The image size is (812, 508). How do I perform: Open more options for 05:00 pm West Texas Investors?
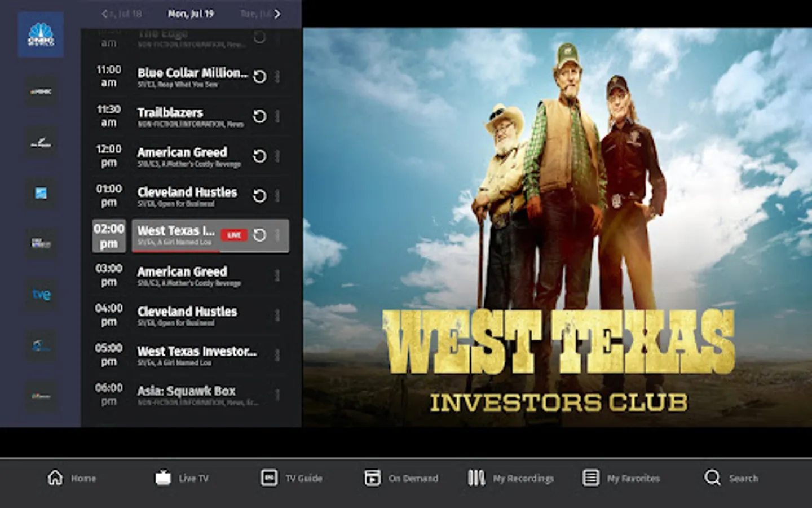click(x=277, y=355)
